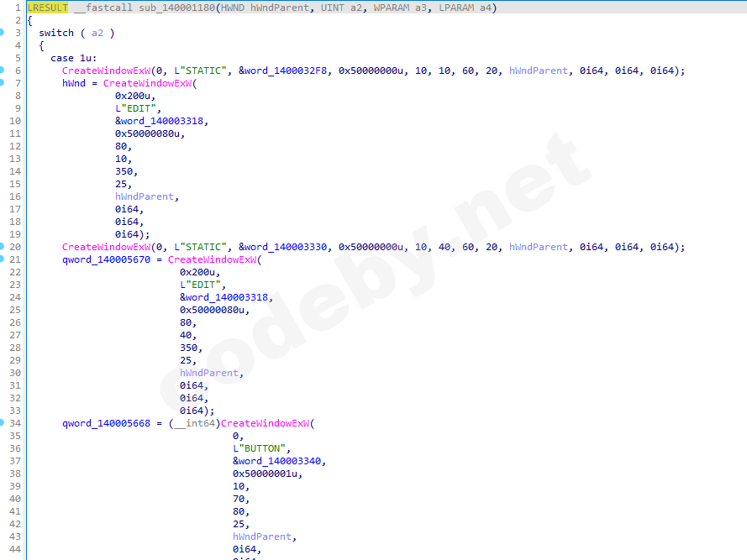Screen dimensions: 747x560
Task: Click 0i64 argument on line 44
Action: tap(245, 549)
